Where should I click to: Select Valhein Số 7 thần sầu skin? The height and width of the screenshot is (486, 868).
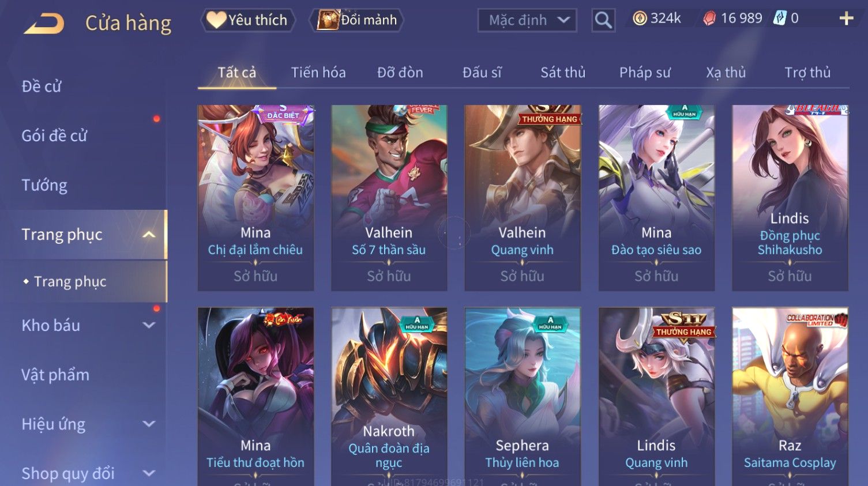[389, 198]
